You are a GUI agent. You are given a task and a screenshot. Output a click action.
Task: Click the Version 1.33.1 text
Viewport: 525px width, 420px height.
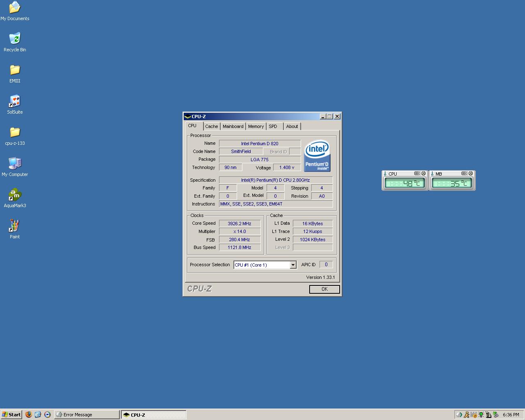(x=320, y=277)
